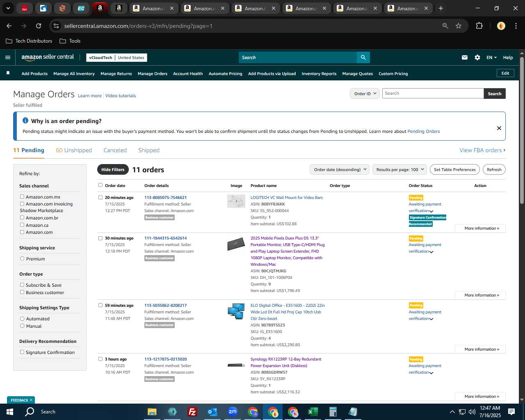Check the Amazon.ca sales channel filter
525x420 pixels.
22,225
